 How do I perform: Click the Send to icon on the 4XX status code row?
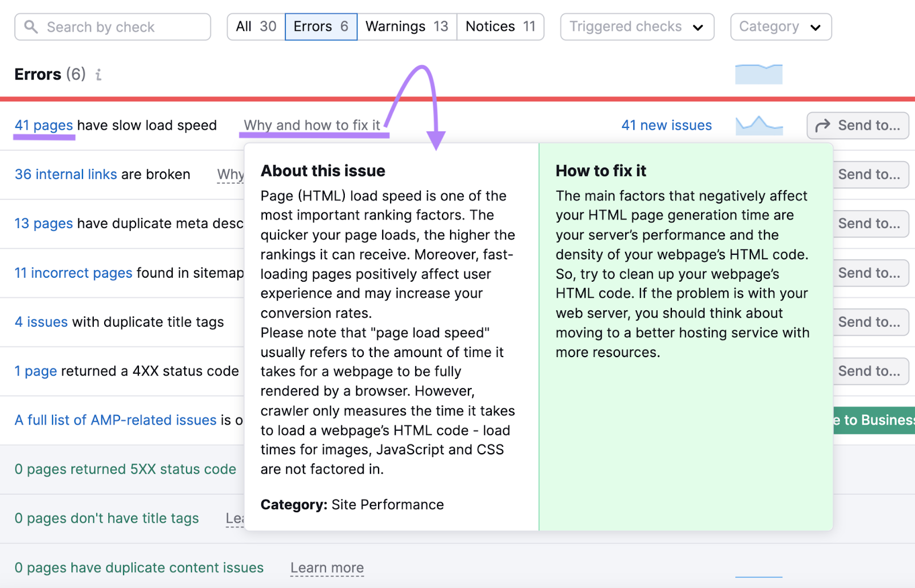(871, 371)
